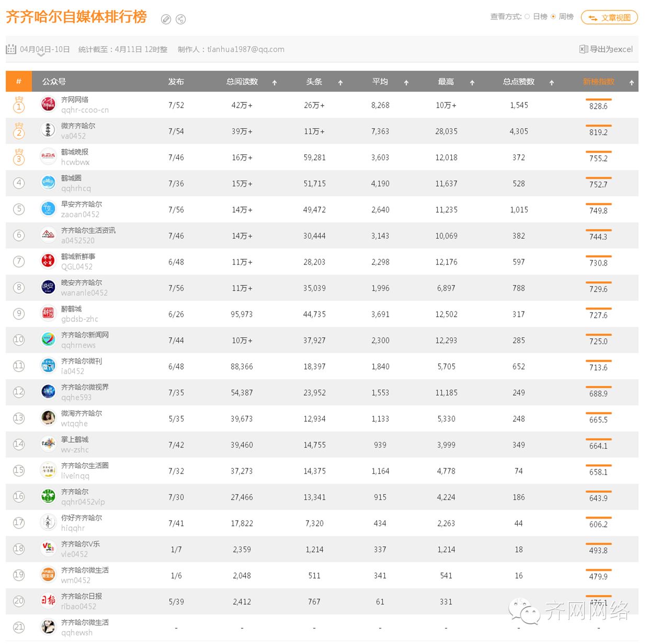Image resolution: width=650 pixels, height=644 pixels.
Task: Sort by 总阅读数 arrow
Action: click(x=275, y=83)
